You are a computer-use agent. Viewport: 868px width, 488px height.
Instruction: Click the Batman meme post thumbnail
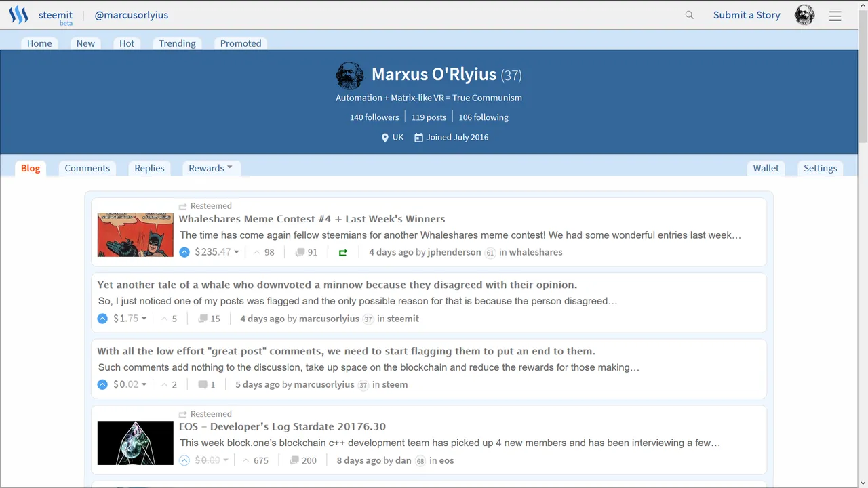pos(136,235)
